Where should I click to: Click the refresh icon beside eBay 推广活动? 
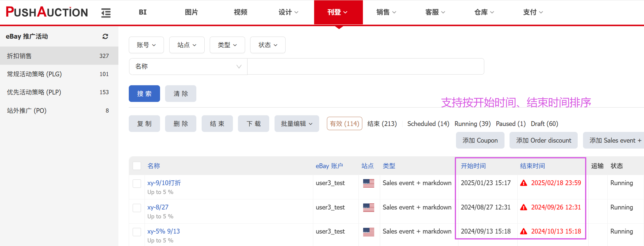[105, 37]
